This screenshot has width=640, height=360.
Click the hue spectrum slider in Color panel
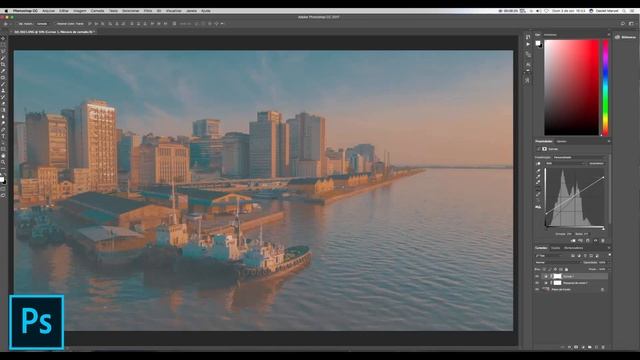pyautogui.click(x=605, y=87)
